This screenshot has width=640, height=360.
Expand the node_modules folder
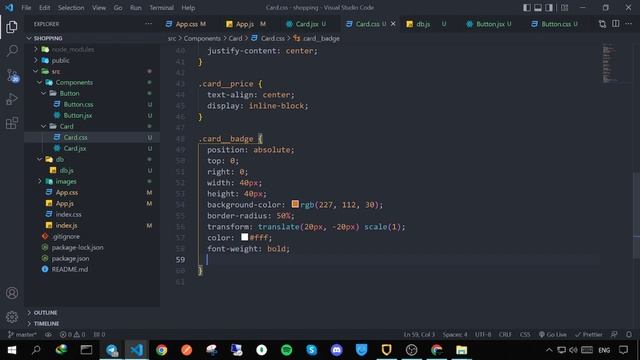[36, 49]
